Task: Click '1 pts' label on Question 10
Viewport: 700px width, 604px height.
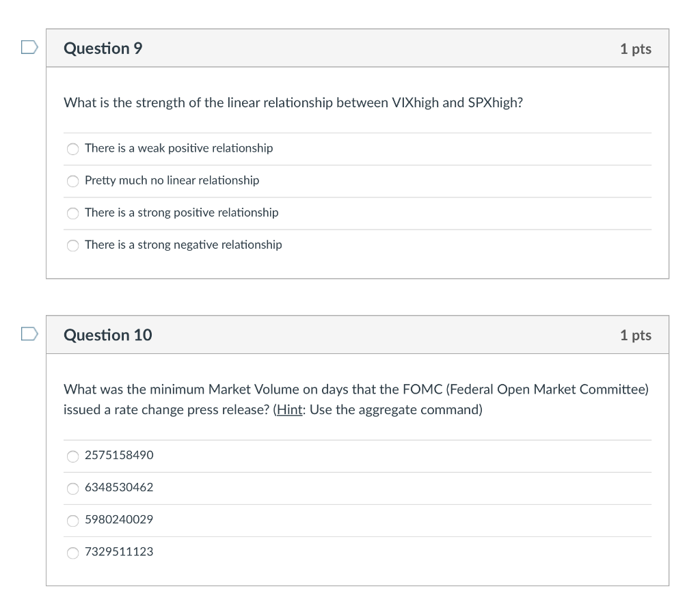Action: (x=635, y=335)
